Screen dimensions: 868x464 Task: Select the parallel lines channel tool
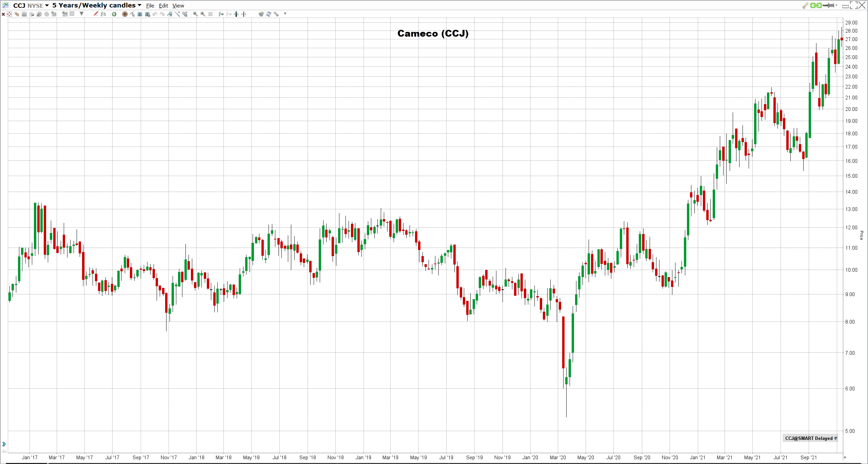click(184, 14)
